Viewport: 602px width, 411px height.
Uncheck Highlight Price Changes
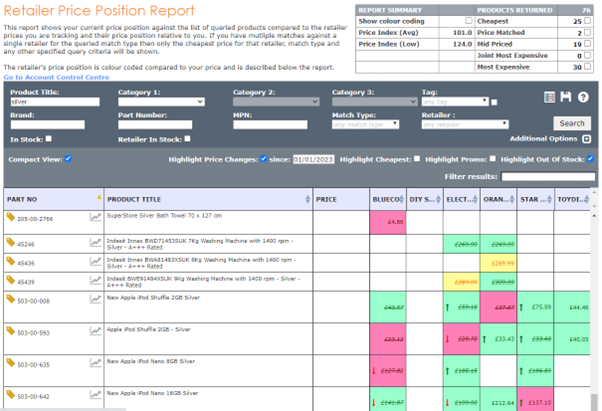tap(264, 158)
